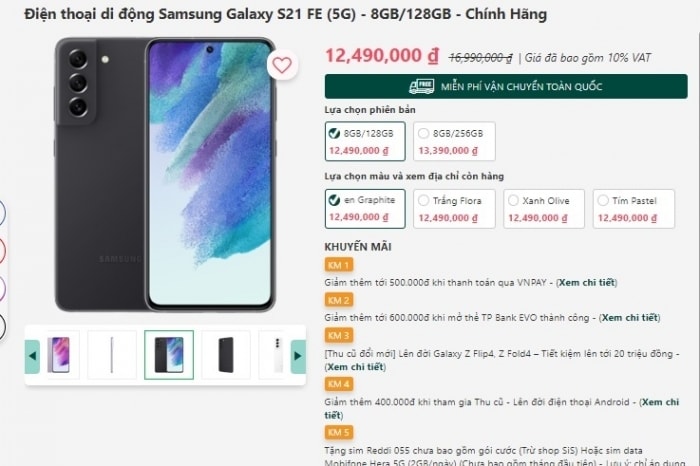This screenshot has width=700, height=466.
Task: Choose the Xanh Olive color option
Action: point(544,209)
